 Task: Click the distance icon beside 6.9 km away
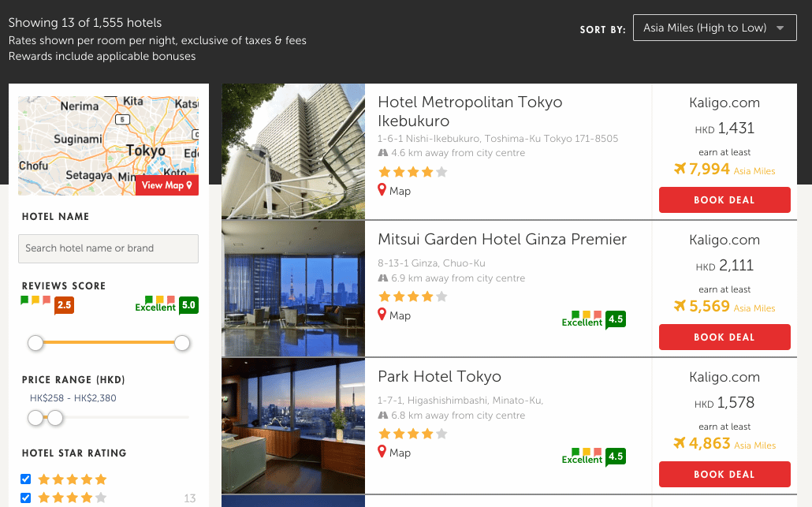coord(384,278)
